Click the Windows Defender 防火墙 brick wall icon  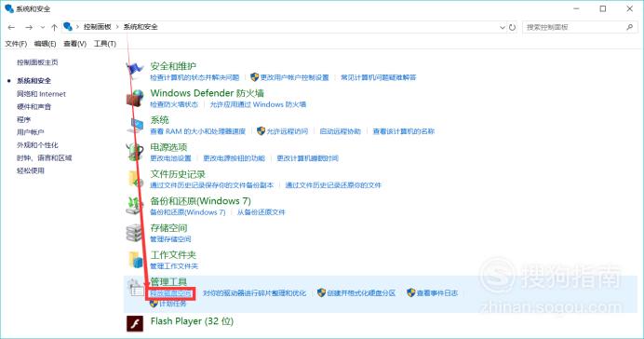(x=135, y=98)
